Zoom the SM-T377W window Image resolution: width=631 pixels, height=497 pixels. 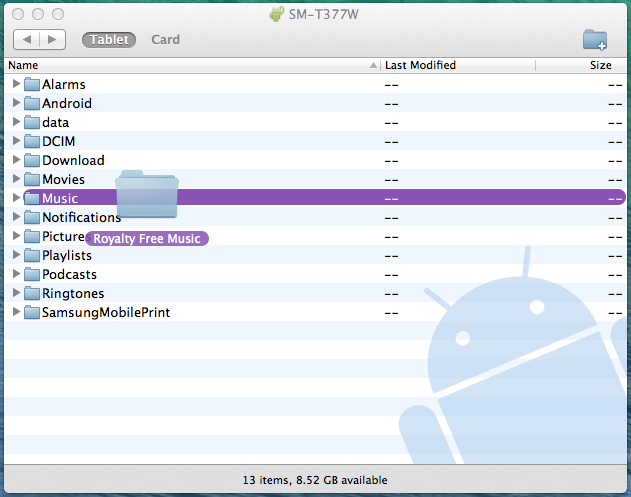point(58,14)
